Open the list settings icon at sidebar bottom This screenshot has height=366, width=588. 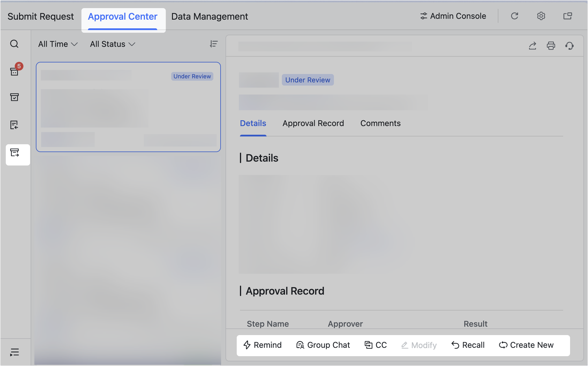(14, 352)
